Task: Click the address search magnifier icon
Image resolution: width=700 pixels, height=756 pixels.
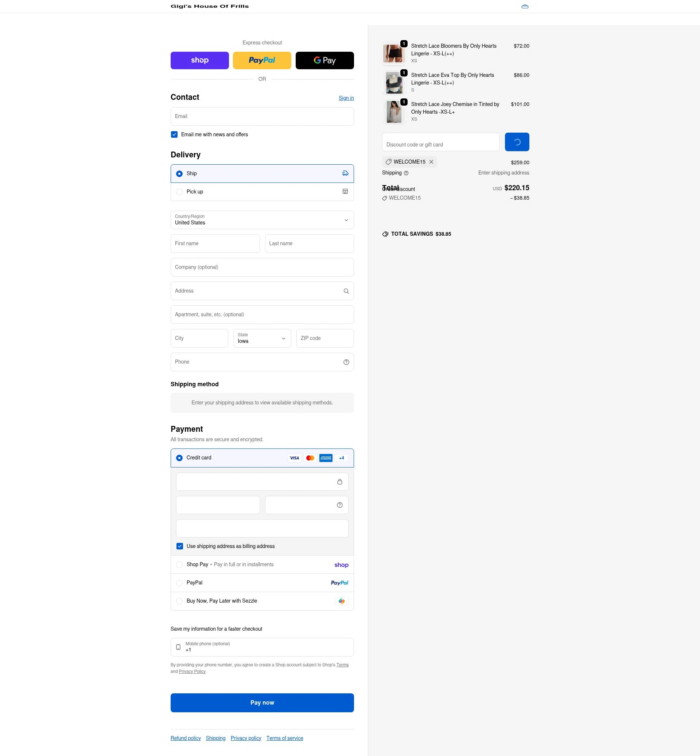Action: click(x=346, y=291)
